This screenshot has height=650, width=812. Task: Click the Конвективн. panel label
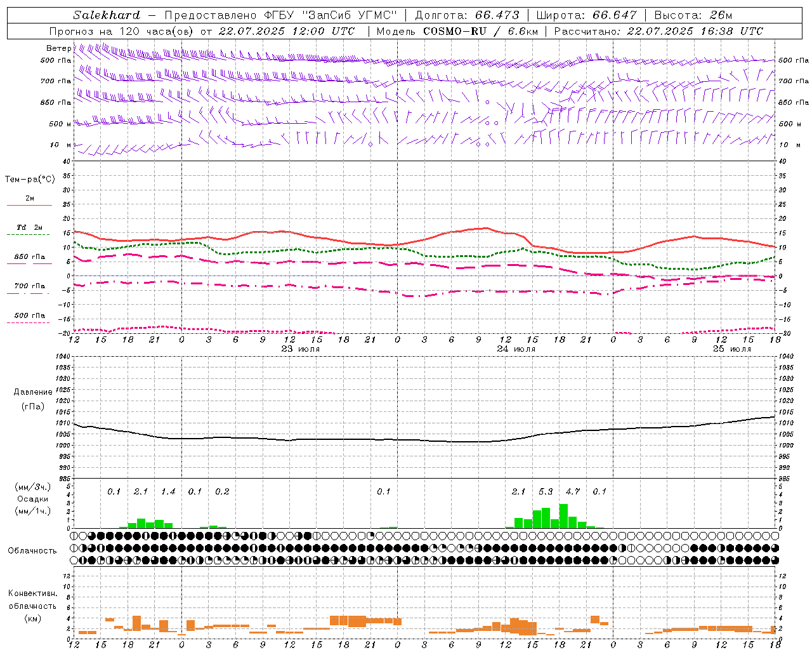pyautogui.click(x=32, y=594)
